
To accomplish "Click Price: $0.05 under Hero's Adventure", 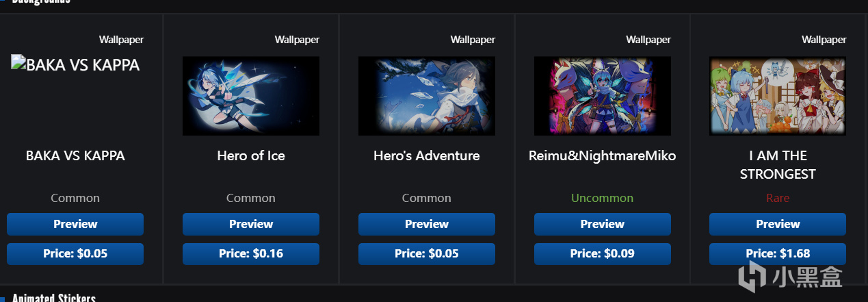I will point(427,253).
